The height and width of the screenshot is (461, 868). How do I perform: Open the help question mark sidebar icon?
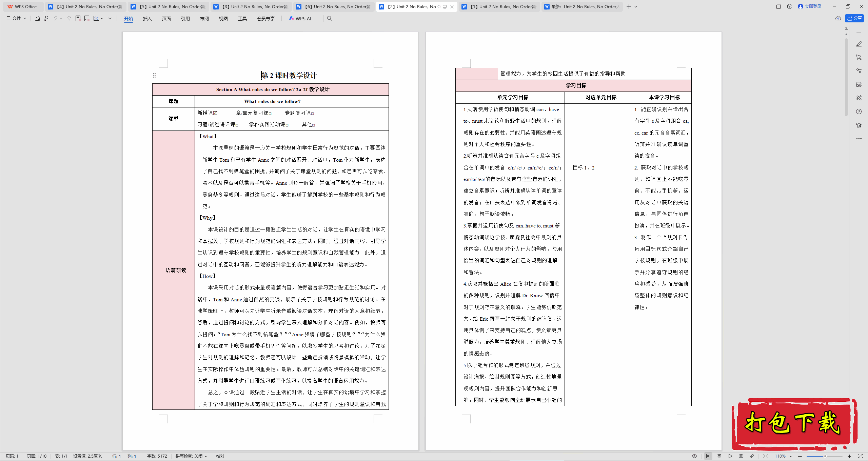tap(859, 112)
